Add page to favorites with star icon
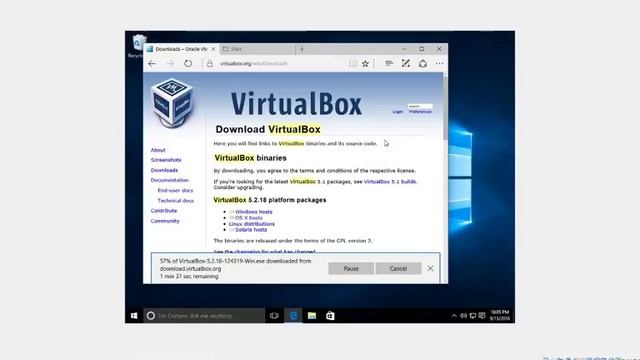640x360 pixels. [365, 64]
